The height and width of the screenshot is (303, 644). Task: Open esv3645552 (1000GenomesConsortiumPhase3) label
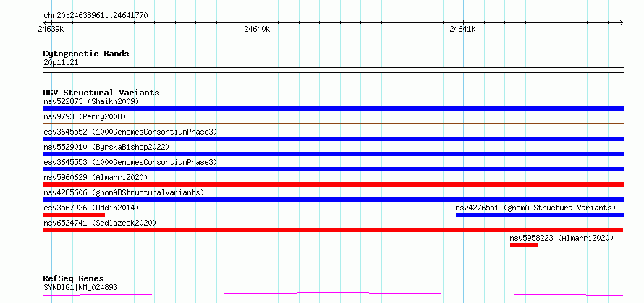(130, 132)
